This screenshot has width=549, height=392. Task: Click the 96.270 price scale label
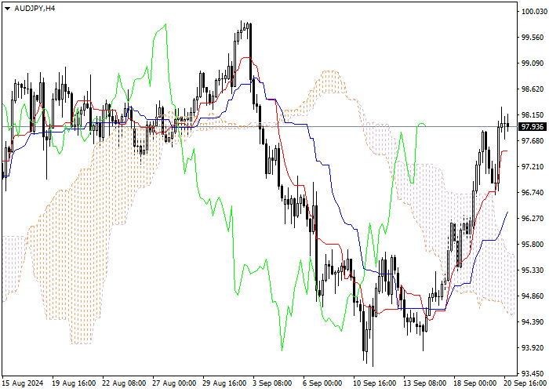tap(534, 219)
